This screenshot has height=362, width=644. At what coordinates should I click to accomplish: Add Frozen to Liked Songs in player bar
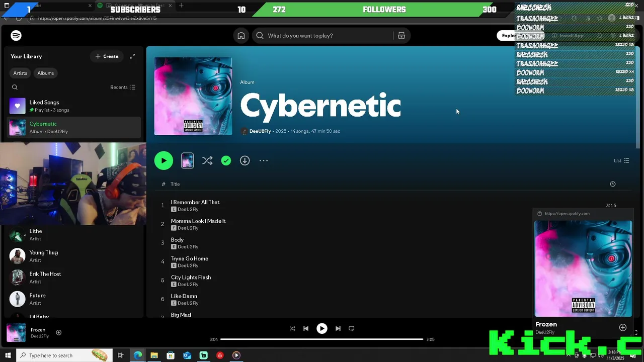(x=58, y=332)
